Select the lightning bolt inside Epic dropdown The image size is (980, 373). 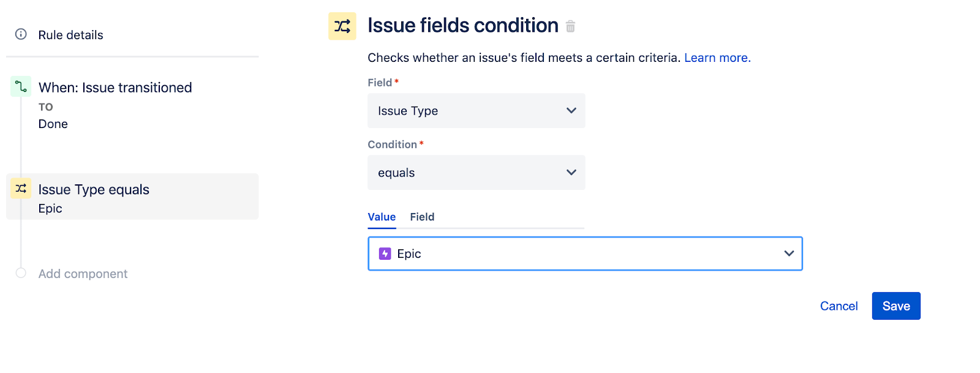(x=385, y=254)
